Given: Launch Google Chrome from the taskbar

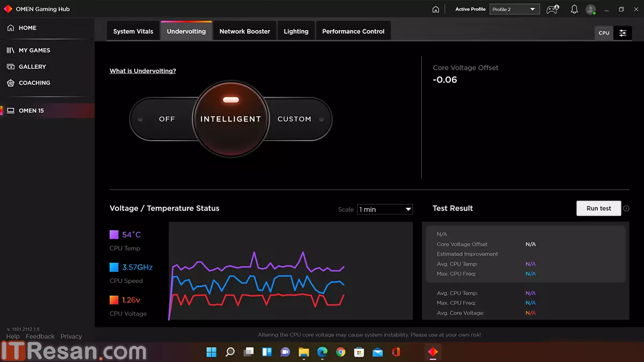Looking at the screenshot, I should [x=340, y=352].
